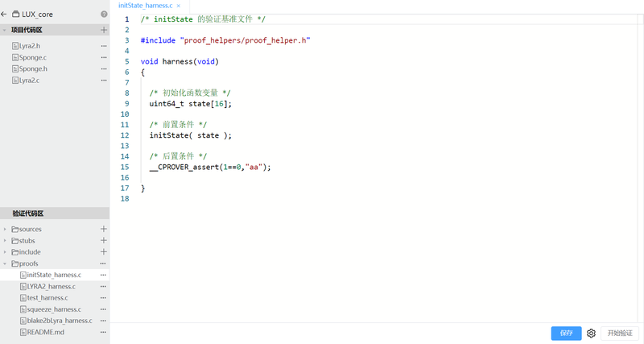Open LYRA2_harness.c file
Viewport: 644px width, 344px height.
point(47,286)
